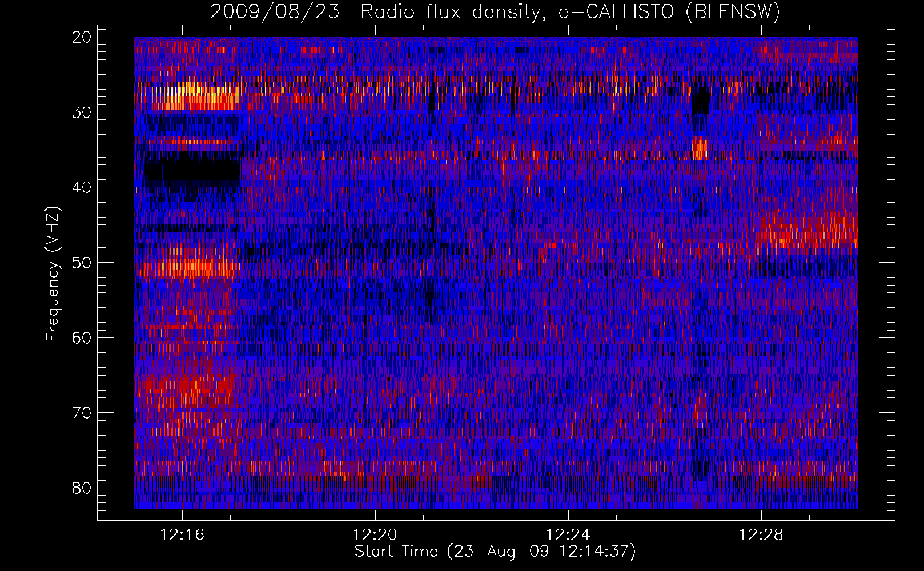
Task: Click the 12:24 time axis tick label
Action: 568,535
